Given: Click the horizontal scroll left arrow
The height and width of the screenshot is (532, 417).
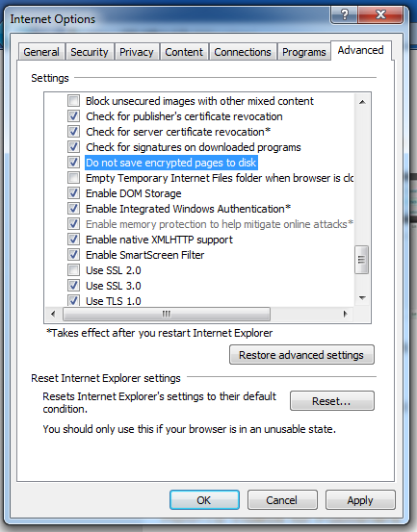Looking at the screenshot, I should (x=53, y=314).
